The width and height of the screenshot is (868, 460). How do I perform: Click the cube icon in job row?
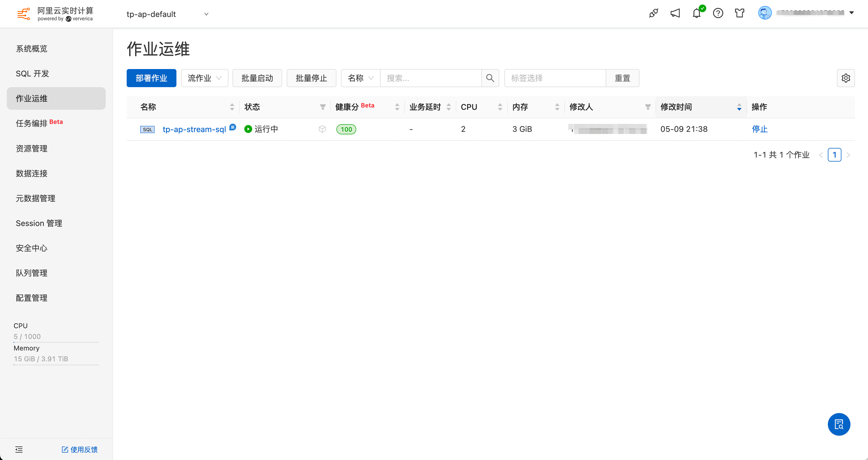coord(322,129)
